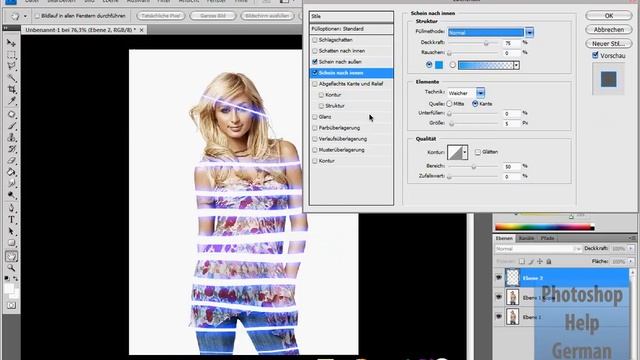640x360 pixels.
Task: Select the Clone Stamp tool
Action: point(11,138)
